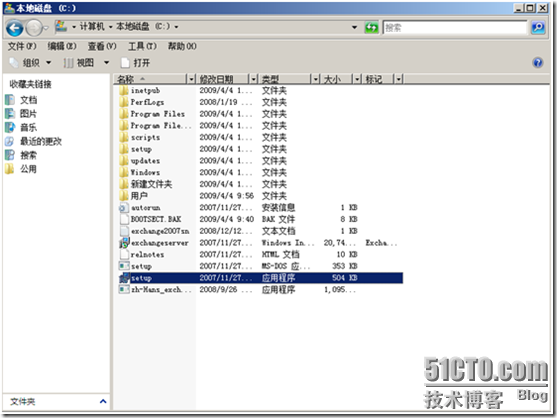Click the search magnifier button
Viewport: 557px width, 418px height.
538,27
